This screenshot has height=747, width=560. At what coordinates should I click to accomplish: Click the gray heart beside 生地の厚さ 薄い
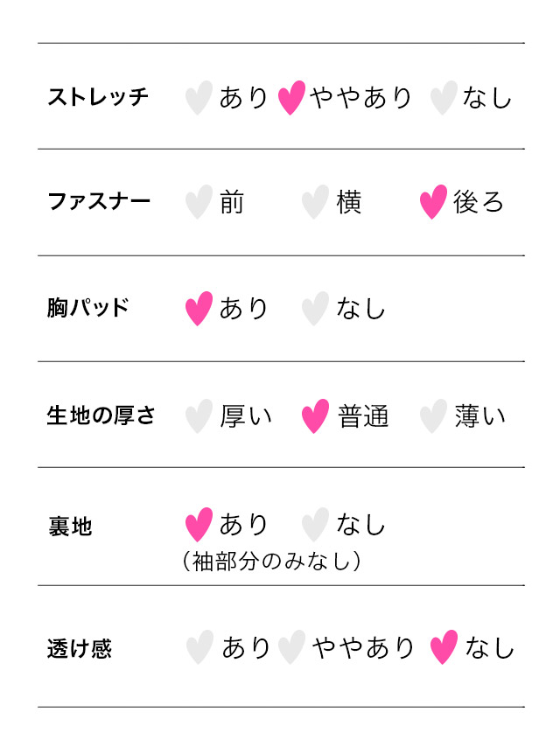[433, 416]
